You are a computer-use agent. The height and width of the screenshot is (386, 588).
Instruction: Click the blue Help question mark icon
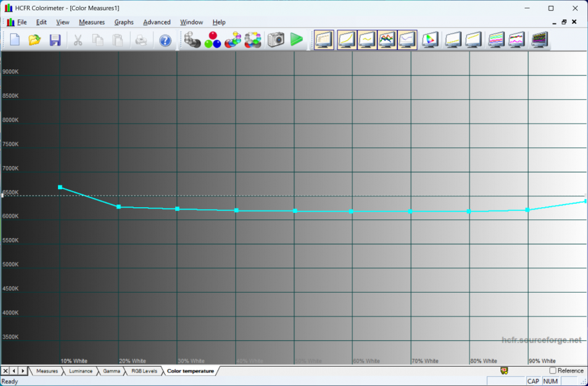point(166,40)
